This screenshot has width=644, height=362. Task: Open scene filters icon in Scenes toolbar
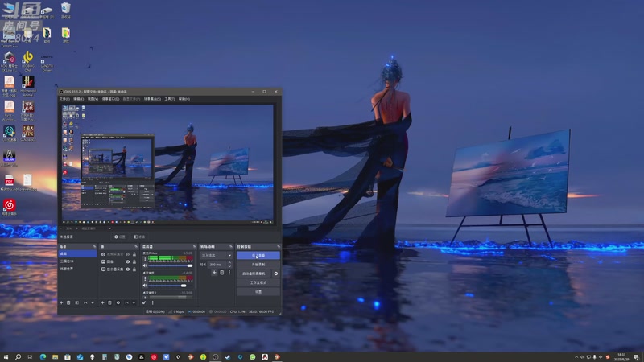pyautogui.click(x=76, y=303)
